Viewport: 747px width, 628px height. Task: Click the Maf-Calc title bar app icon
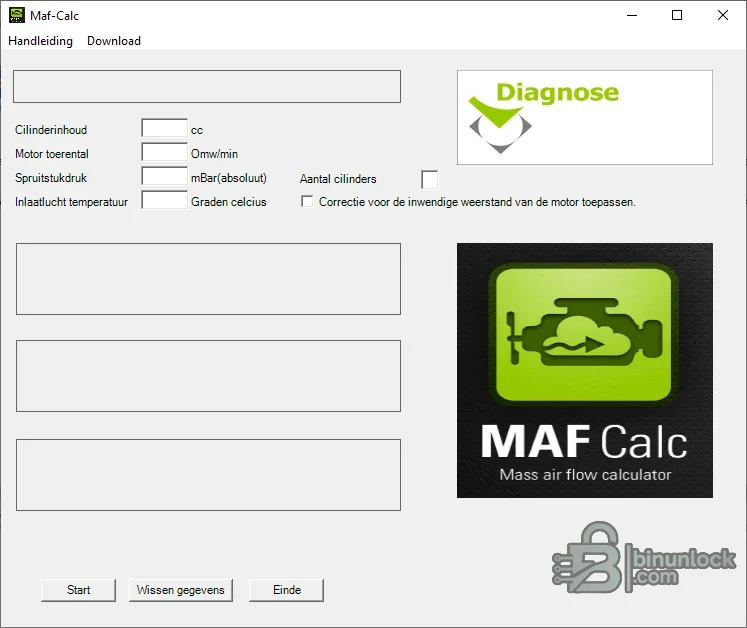(x=17, y=15)
